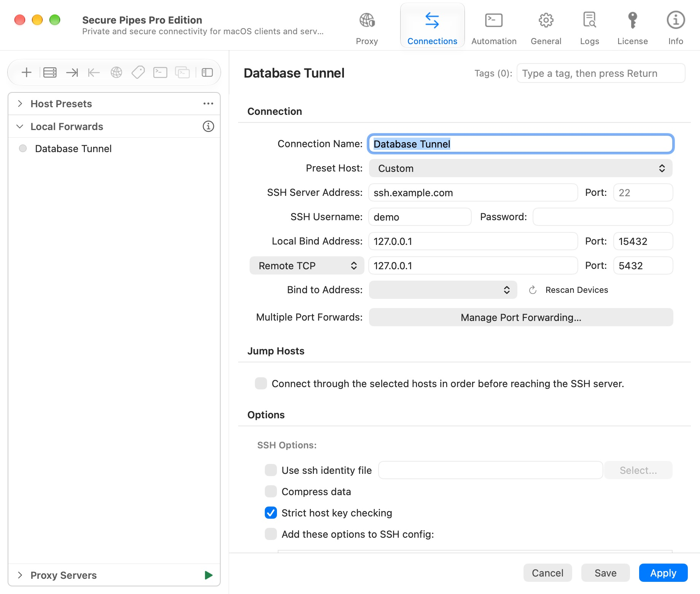Open the Remote TCP type dropdown
This screenshot has height=594, width=700.
307,265
